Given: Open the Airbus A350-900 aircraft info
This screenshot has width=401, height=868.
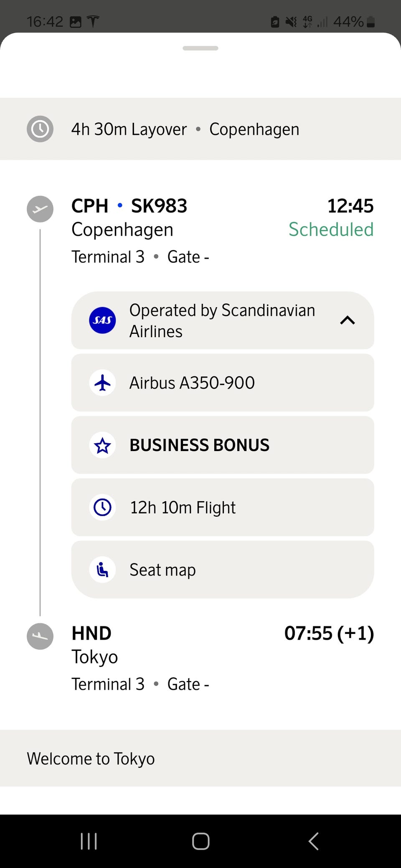Looking at the screenshot, I should 222,383.
